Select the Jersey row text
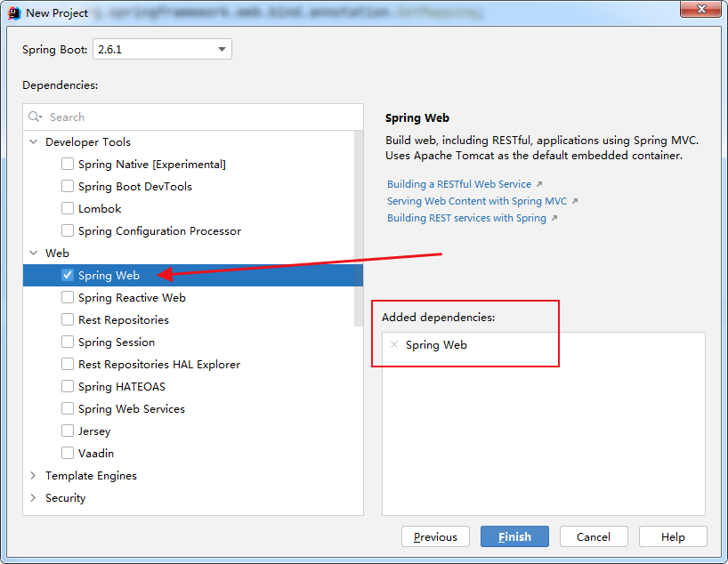This screenshot has width=728, height=564. 94,431
